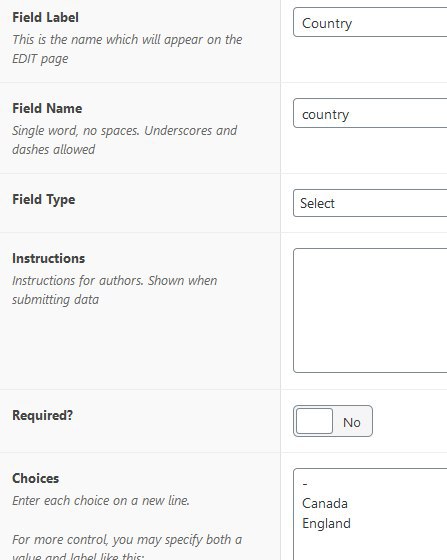This screenshot has height=560, width=447.
Task: Click the Field Label heading
Action: 45,17
